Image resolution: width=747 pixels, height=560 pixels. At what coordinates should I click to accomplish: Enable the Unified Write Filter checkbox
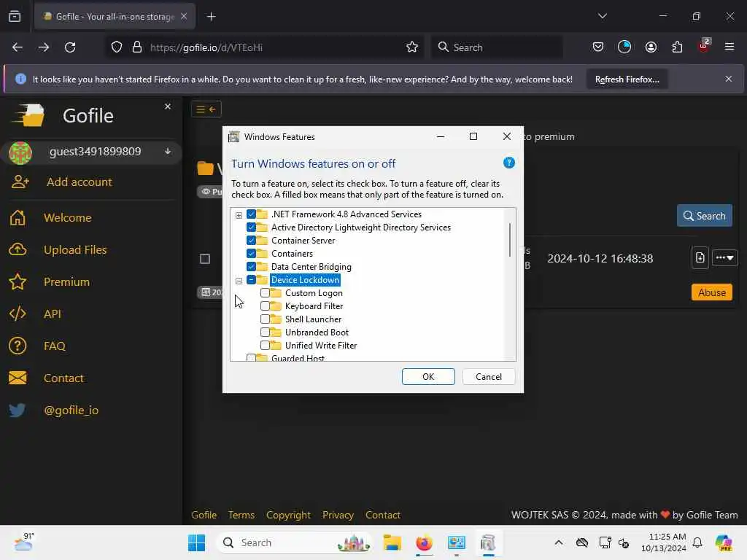[x=265, y=345]
